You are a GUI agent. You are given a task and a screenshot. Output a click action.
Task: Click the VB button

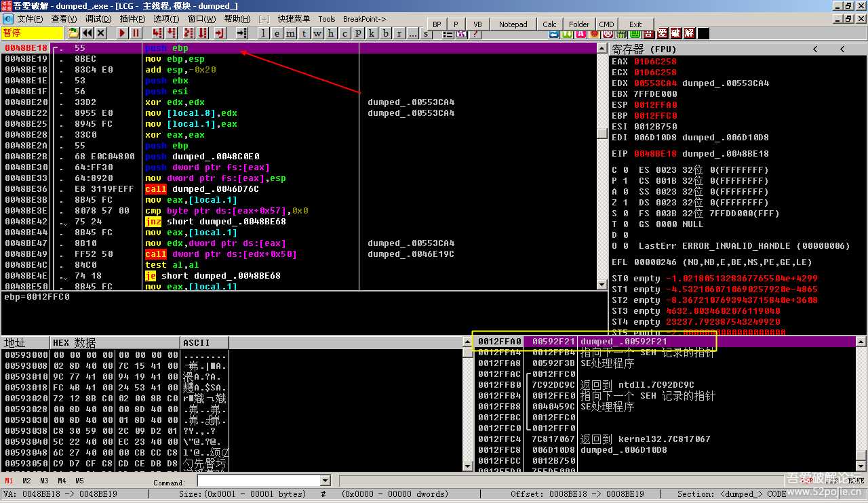pos(477,24)
